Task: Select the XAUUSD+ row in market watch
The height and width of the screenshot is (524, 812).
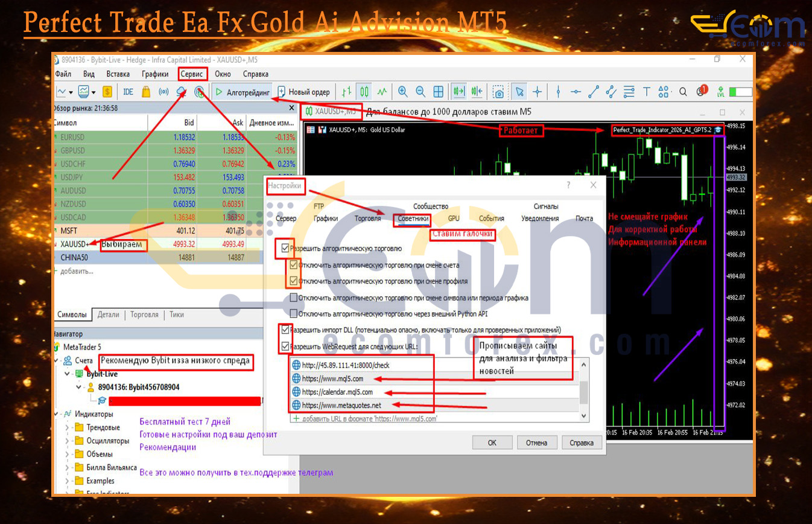Action: click(x=75, y=244)
